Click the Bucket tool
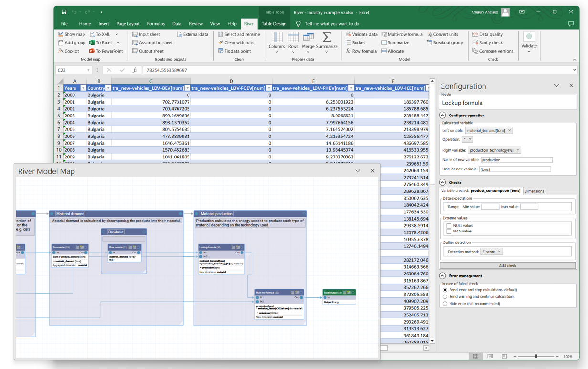The height and width of the screenshot is (369, 588). pos(355,42)
